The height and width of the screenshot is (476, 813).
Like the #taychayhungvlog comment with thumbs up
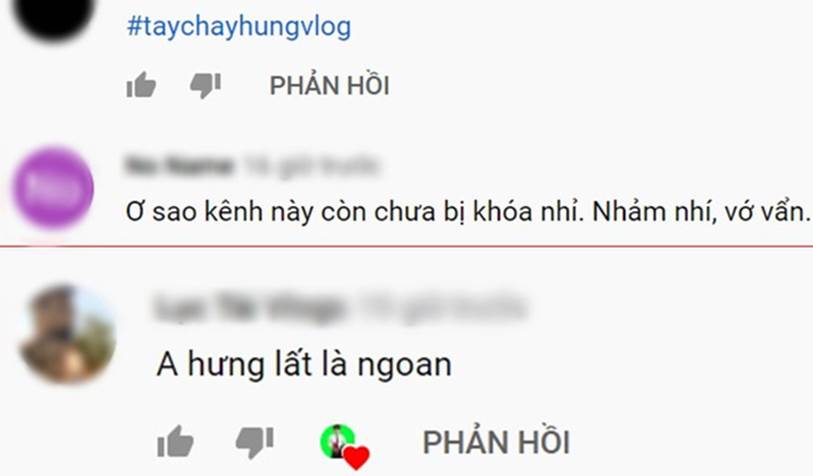pyautogui.click(x=141, y=85)
